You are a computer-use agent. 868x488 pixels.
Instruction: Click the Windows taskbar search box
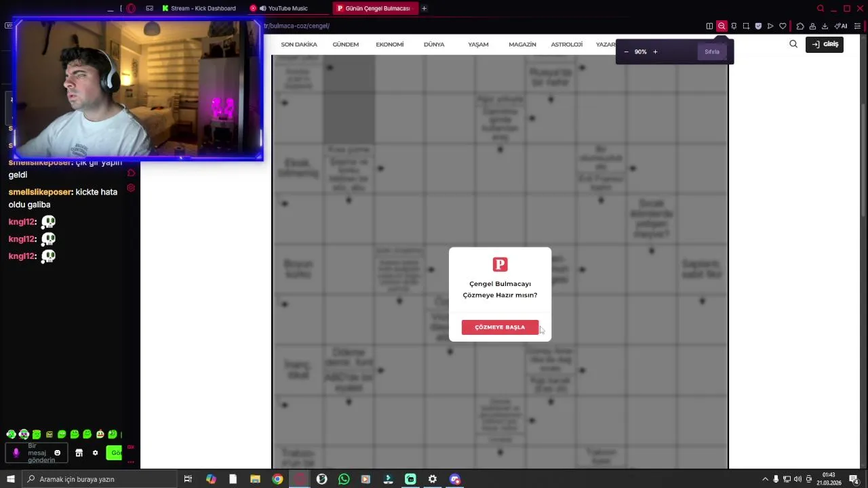tap(100, 479)
